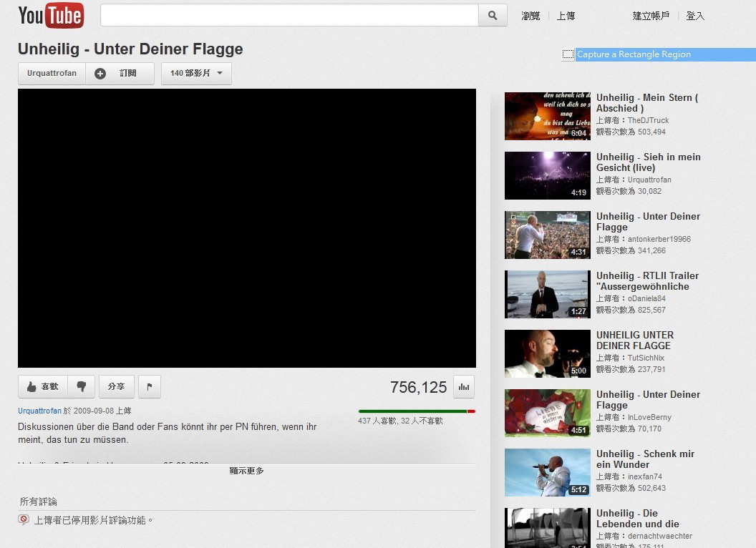
Task: Open the antonkerber19966 Unter Deiner Flagge thumbnail
Action: tap(547, 235)
